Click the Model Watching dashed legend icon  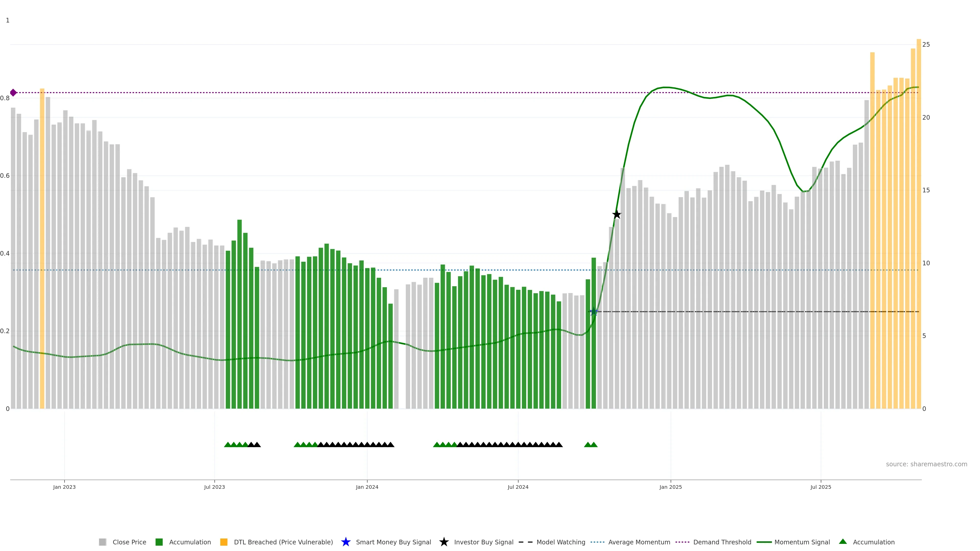coord(525,542)
